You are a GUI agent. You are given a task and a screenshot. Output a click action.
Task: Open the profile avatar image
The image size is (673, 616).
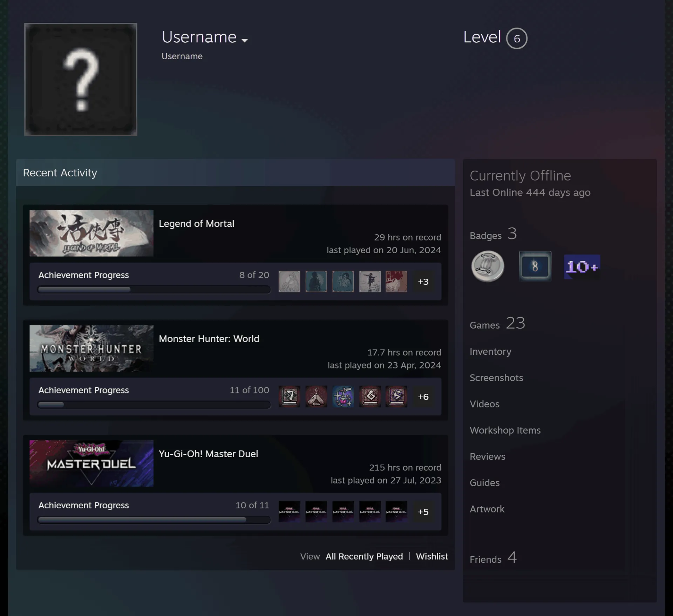(81, 79)
